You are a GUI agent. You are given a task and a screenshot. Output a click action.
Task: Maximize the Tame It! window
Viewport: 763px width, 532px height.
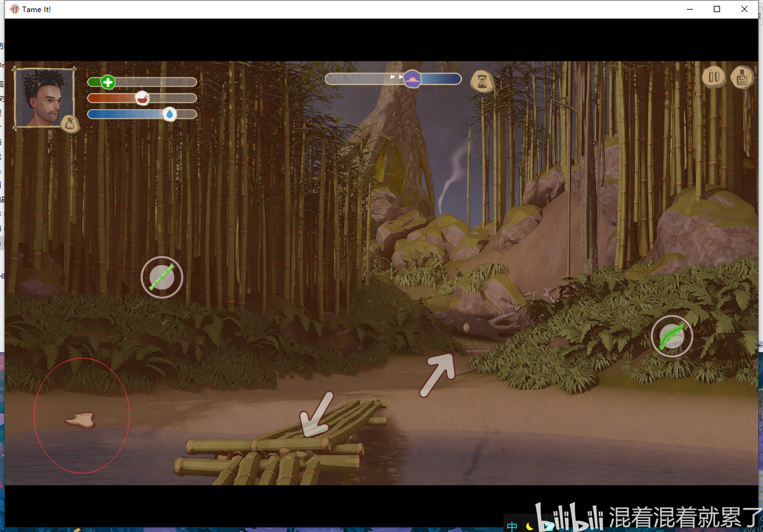point(717,9)
